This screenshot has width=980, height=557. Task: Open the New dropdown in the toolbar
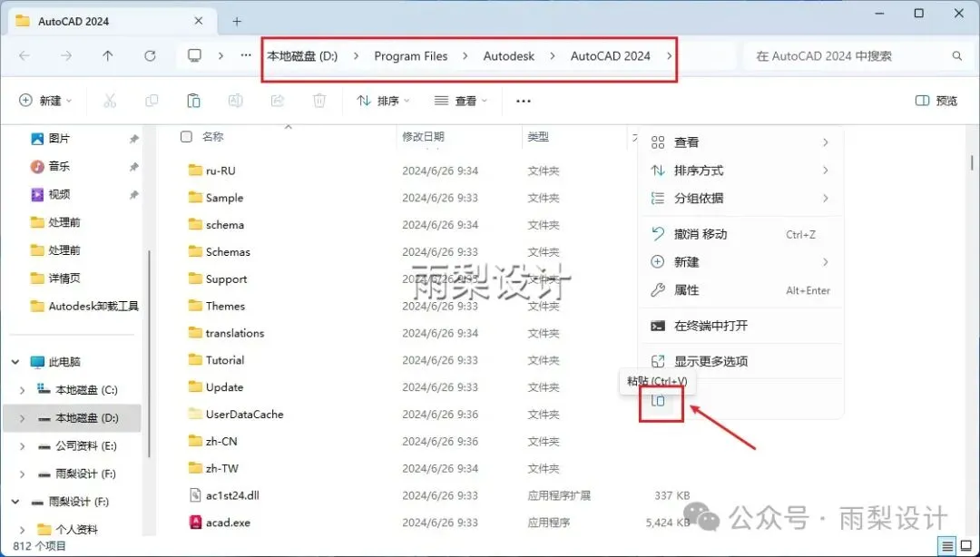coord(45,101)
